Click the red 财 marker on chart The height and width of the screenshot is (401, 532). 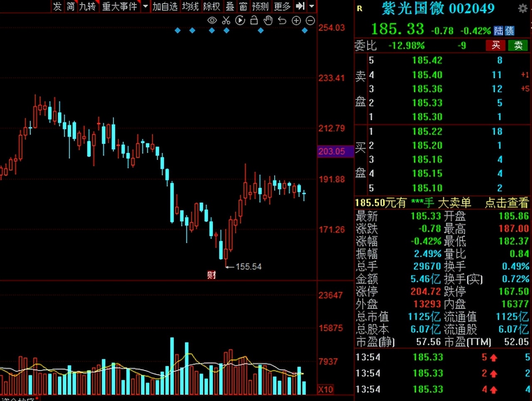(212, 275)
